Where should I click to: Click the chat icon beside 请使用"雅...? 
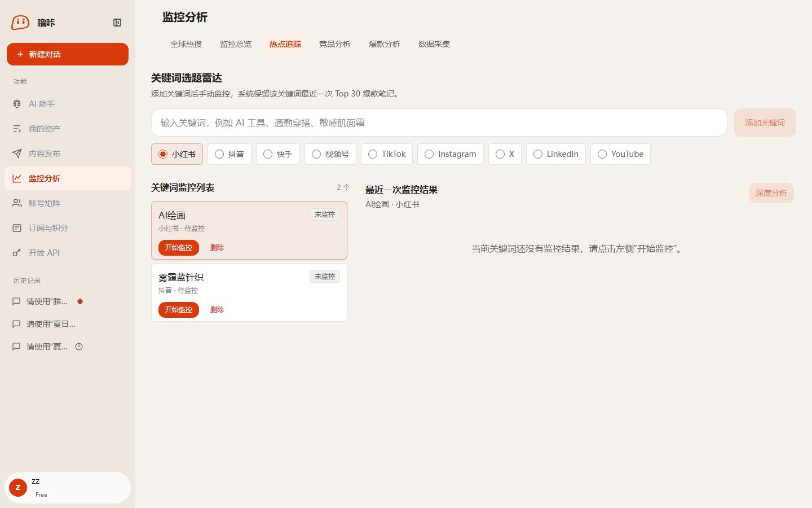[x=16, y=301]
